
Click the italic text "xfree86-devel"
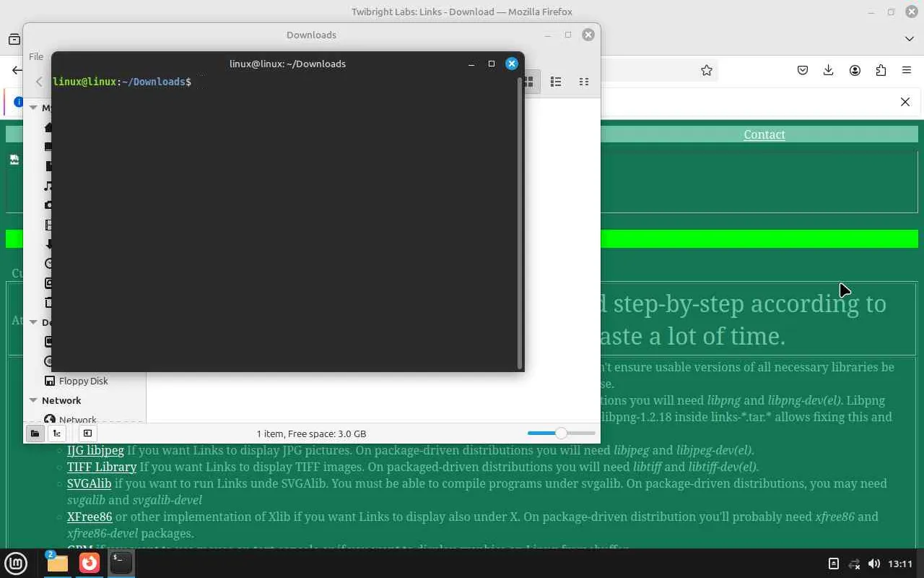click(x=102, y=533)
